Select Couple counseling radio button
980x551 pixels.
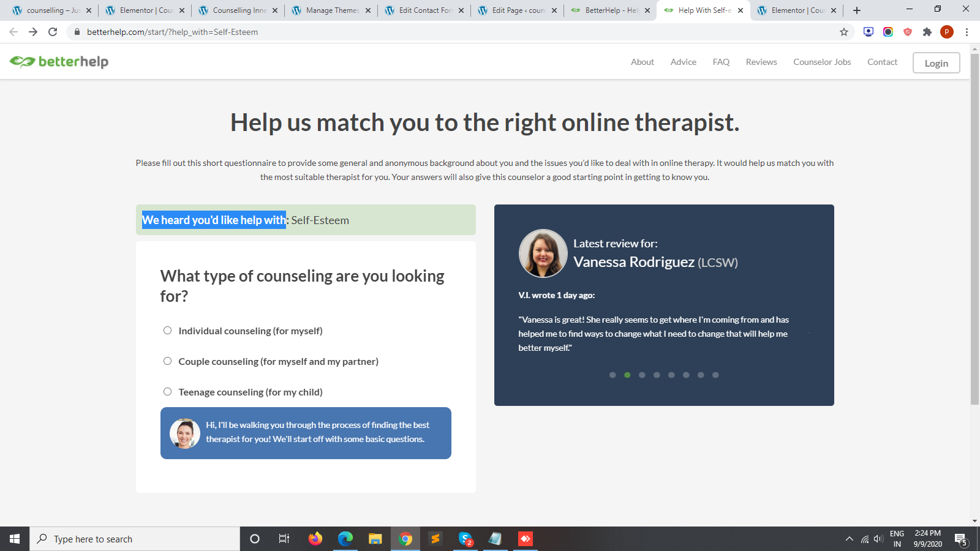click(167, 361)
